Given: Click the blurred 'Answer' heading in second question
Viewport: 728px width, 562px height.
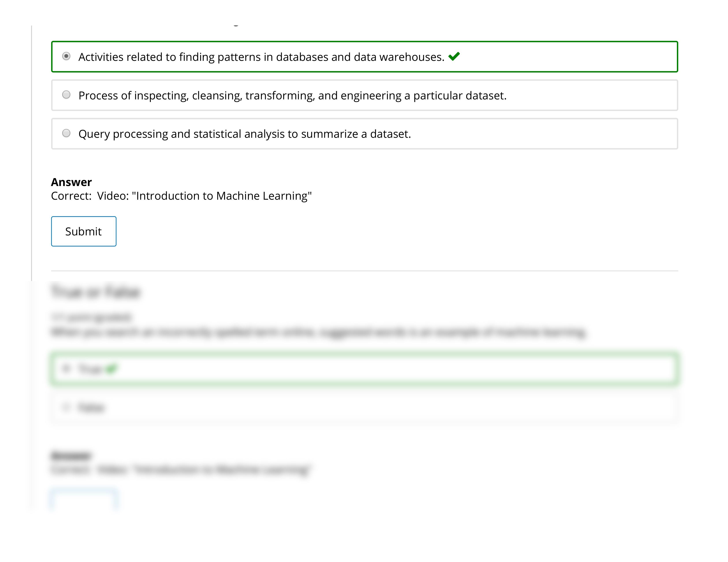Looking at the screenshot, I should click(x=71, y=455).
